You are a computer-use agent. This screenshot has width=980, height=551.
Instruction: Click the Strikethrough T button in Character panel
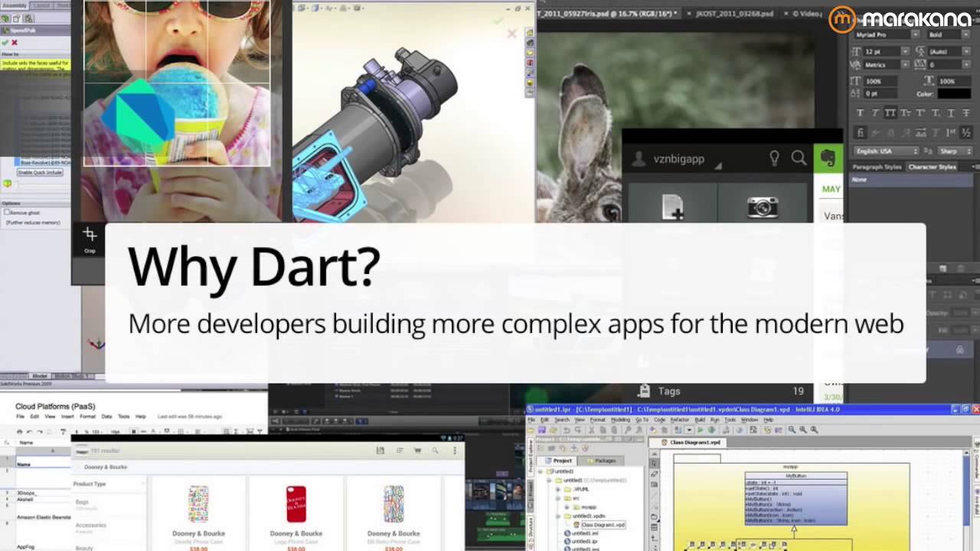(965, 113)
